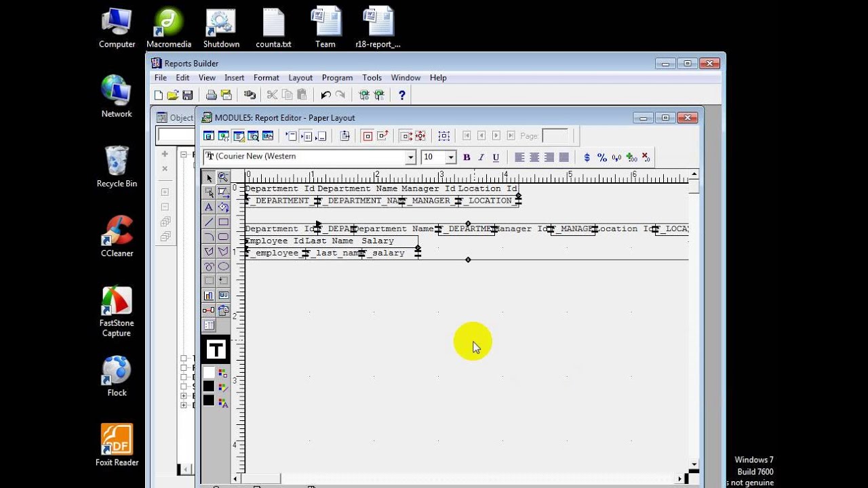Open the Recycle Bin desktop icon

point(117,167)
